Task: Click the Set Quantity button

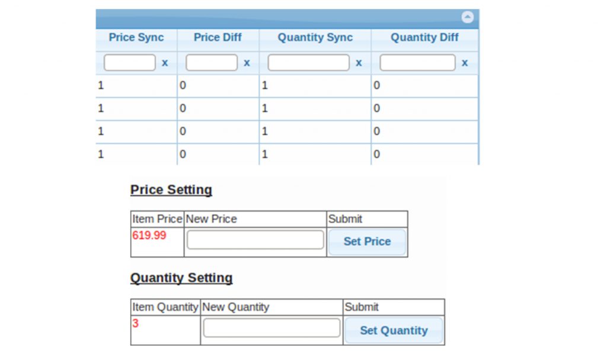Action: pyautogui.click(x=394, y=330)
